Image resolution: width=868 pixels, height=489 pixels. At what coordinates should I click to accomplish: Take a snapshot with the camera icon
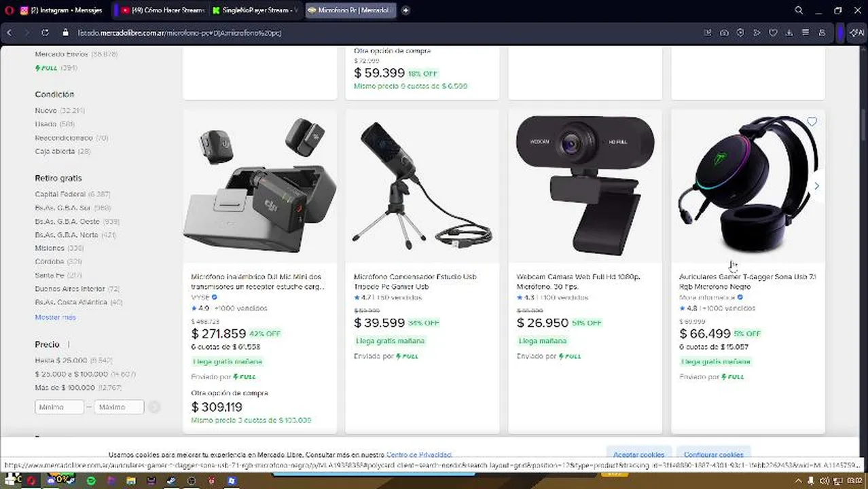pos(724,33)
